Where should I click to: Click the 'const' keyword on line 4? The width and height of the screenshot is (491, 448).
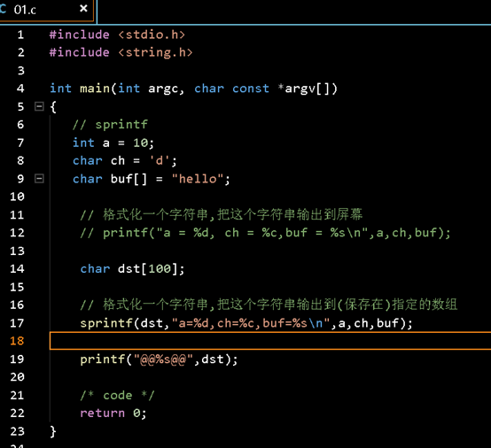click(251, 89)
